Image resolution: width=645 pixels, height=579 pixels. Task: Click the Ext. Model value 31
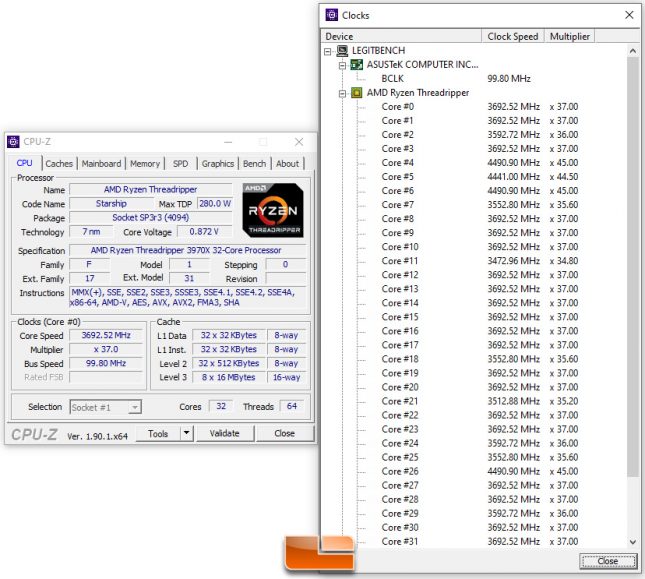[189, 278]
